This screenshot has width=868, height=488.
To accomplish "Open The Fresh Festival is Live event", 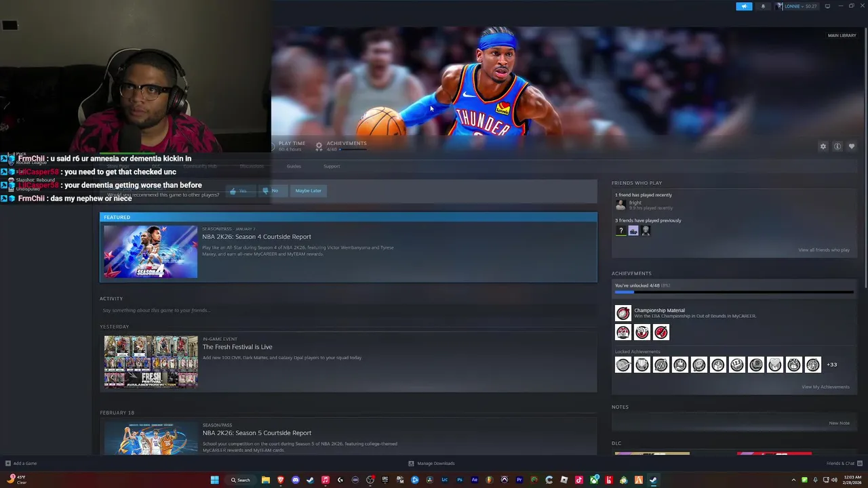I will coord(237,347).
